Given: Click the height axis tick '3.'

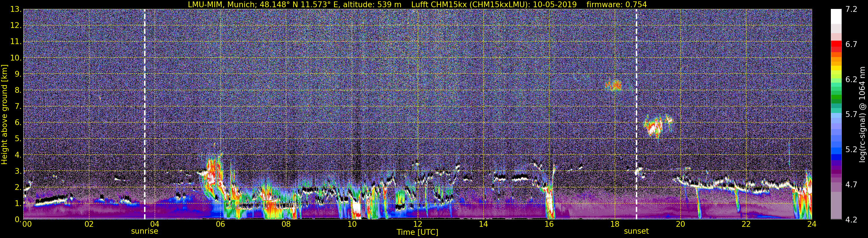Looking at the screenshot, I should point(18,171).
